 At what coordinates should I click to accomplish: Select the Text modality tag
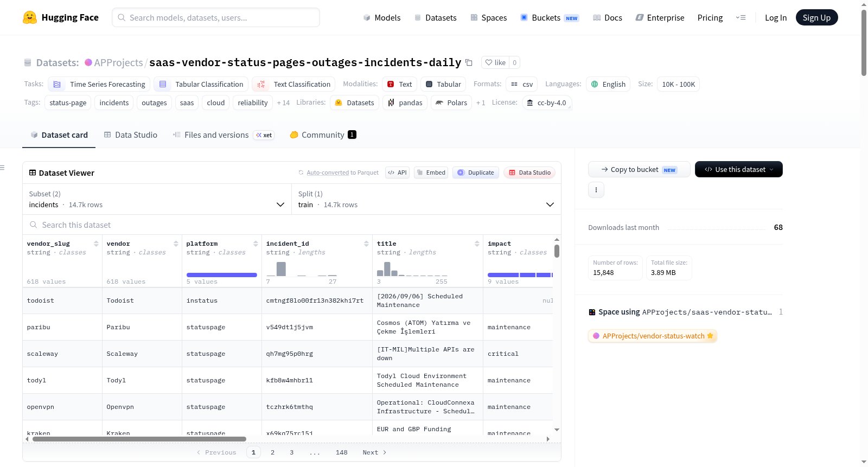click(399, 84)
